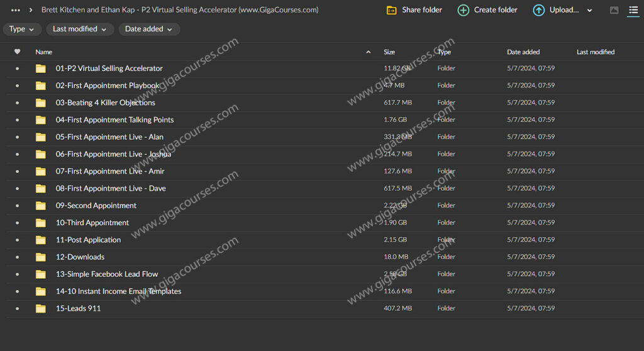Click the folder icon for 15-Leads 911
The image size is (644, 351).
pyautogui.click(x=41, y=308)
